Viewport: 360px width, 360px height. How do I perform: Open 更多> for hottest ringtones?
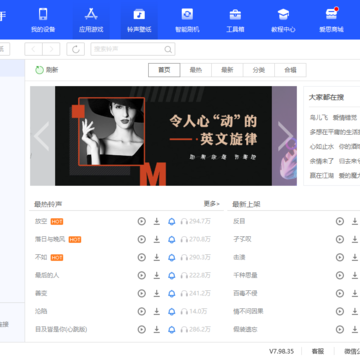tap(212, 204)
